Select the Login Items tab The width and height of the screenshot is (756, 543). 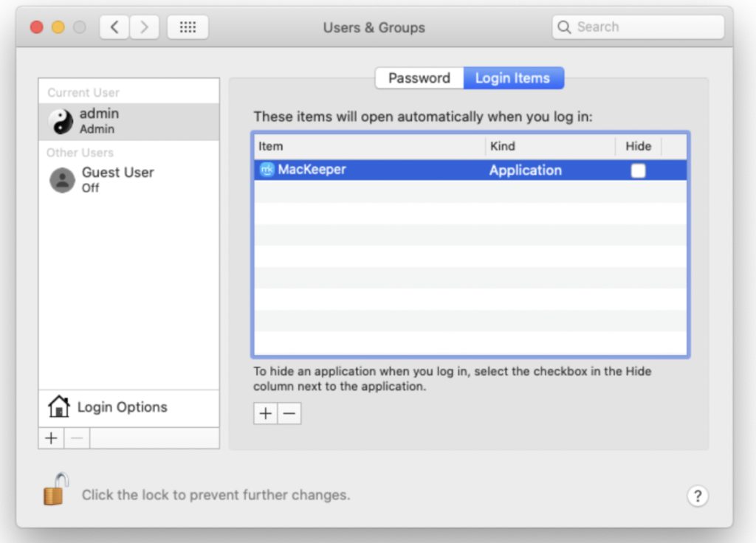(513, 78)
